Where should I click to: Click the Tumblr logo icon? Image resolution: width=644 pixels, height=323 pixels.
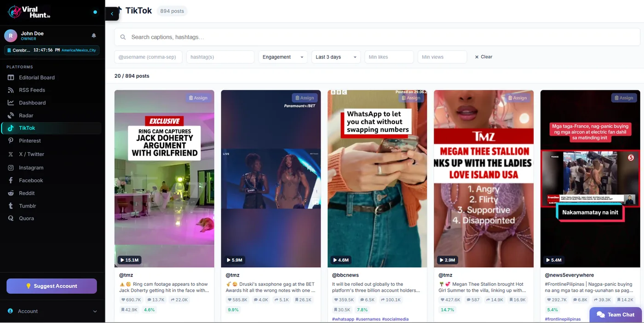pos(11,206)
